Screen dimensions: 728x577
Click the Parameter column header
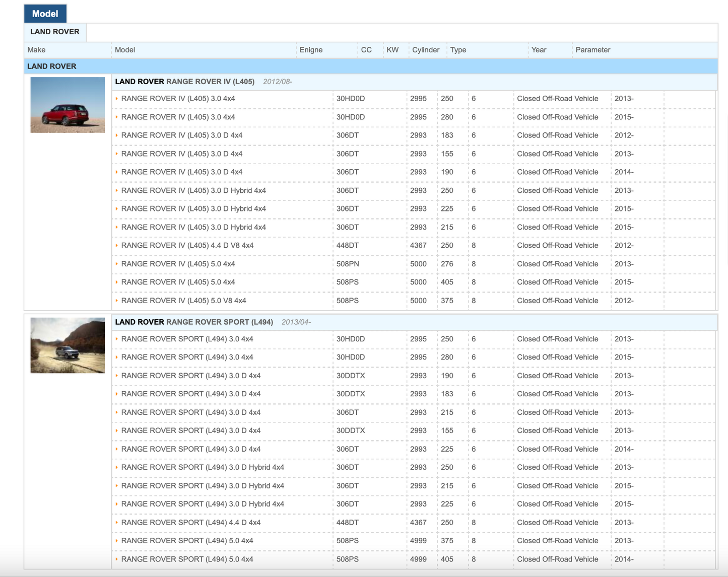[592, 50]
